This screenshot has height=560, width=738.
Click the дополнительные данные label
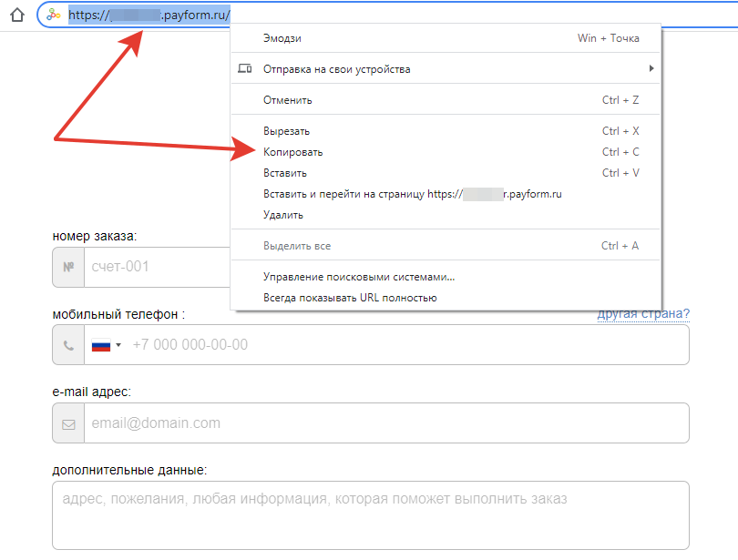point(129,470)
